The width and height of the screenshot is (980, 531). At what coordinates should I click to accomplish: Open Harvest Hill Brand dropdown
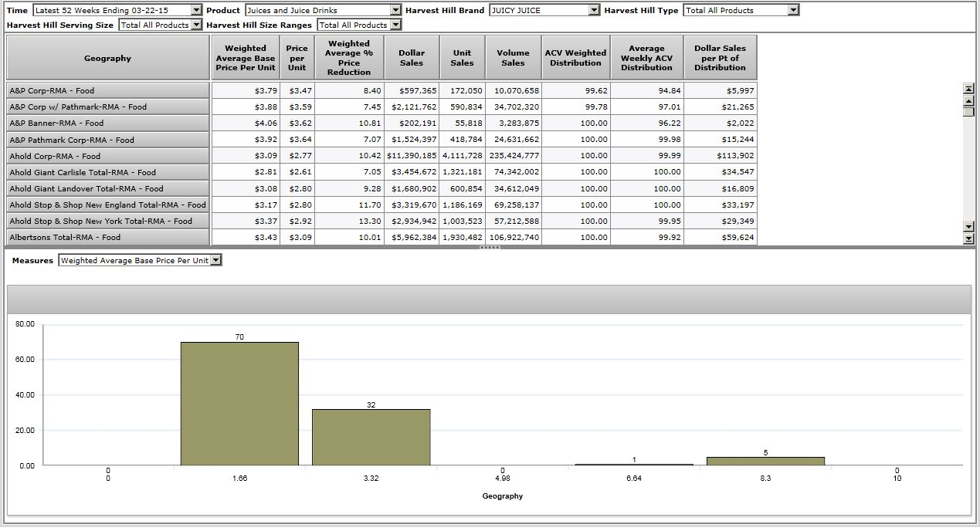pyautogui.click(x=594, y=10)
